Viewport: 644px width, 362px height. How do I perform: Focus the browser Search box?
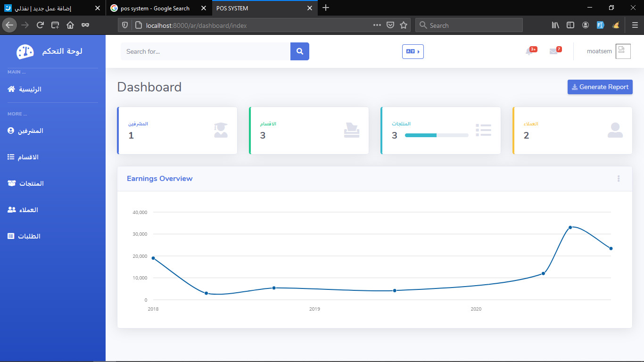click(x=469, y=25)
